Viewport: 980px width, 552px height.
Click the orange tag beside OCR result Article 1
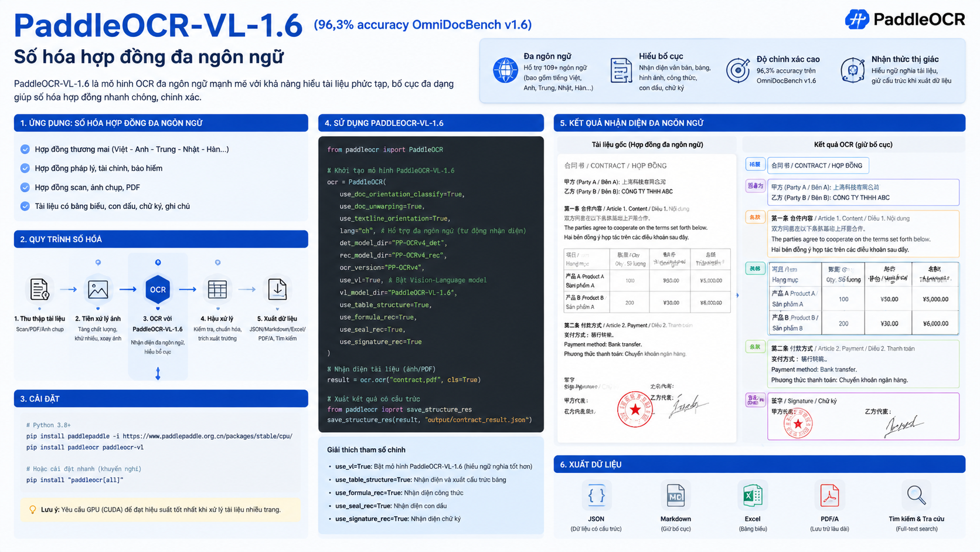tap(754, 217)
